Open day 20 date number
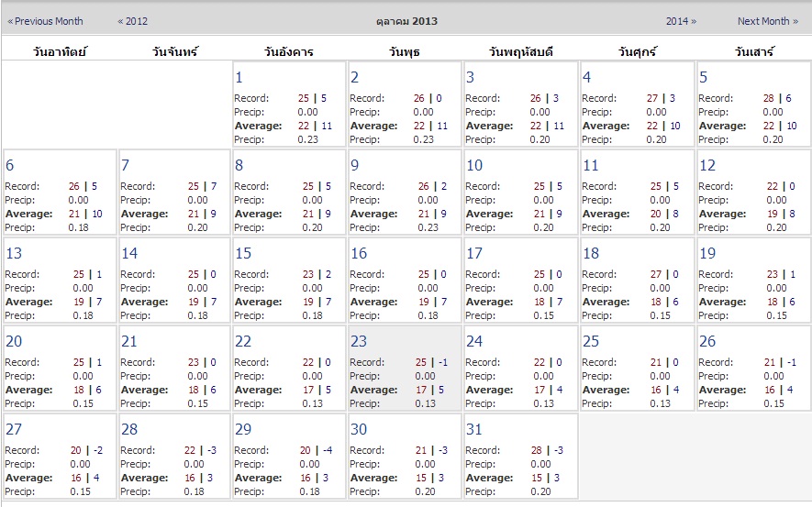This screenshot has width=812, height=507. coord(14,341)
